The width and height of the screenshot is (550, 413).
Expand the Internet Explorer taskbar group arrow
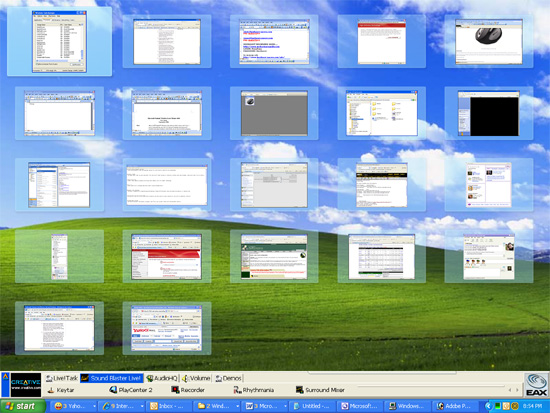(x=142, y=406)
